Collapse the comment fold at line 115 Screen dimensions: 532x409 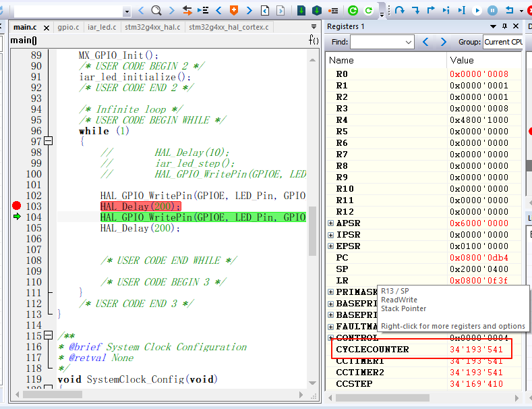tap(49, 335)
